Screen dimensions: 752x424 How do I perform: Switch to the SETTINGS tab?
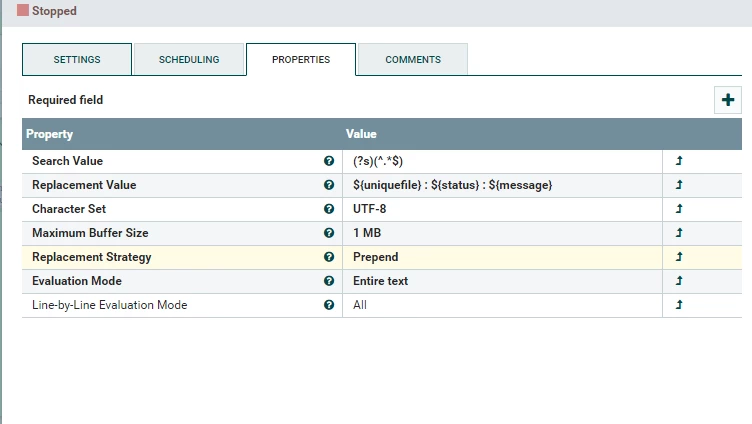tap(77, 59)
